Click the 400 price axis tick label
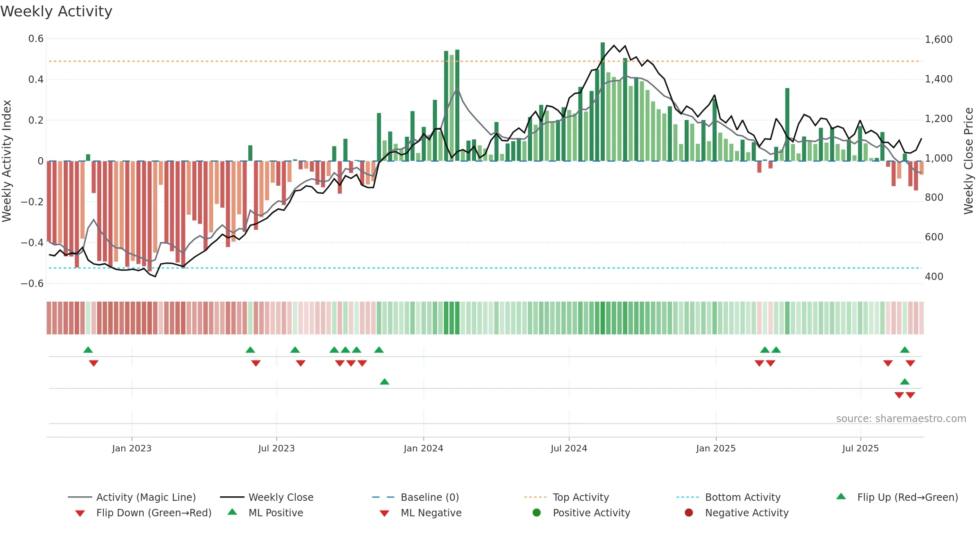 pos(934,277)
